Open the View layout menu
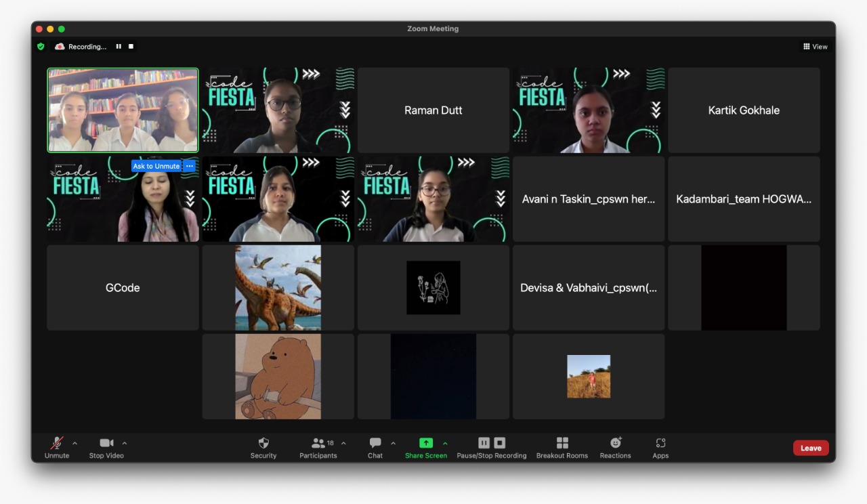This screenshot has height=504, width=867. 816,47
